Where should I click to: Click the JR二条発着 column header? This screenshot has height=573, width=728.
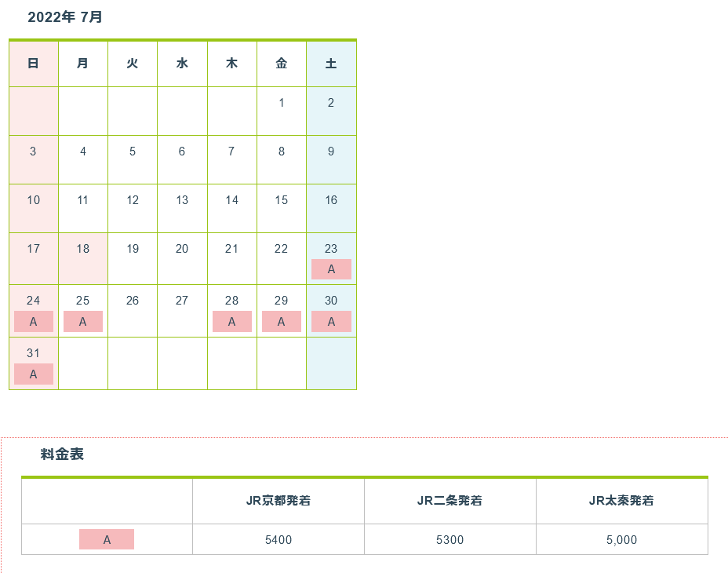(x=450, y=501)
